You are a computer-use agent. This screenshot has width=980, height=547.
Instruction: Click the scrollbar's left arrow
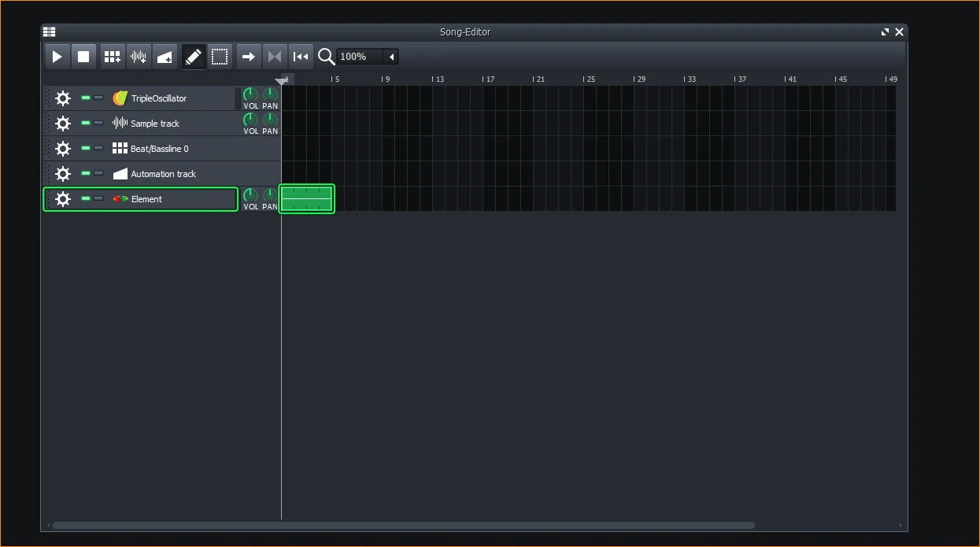(x=48, y=525)
